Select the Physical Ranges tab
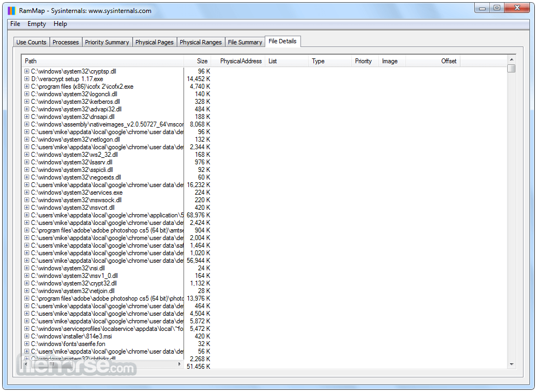Viewport: 537px width, 392px height. (201, 42)
